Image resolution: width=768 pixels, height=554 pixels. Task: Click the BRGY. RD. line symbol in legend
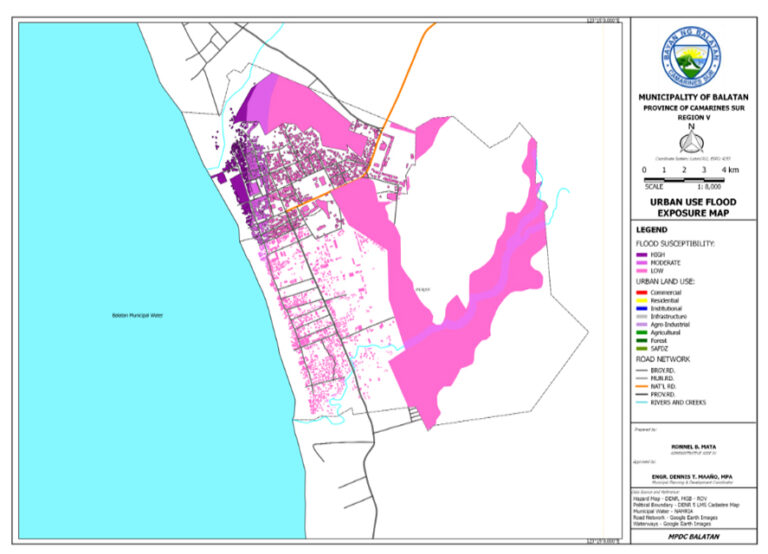click(x=642, y=369)
